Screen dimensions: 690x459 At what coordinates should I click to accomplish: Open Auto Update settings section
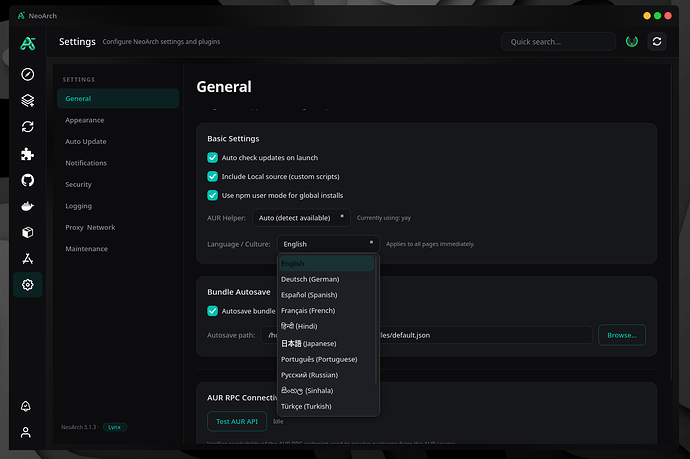pyautogui.click(x=118, y=142)
